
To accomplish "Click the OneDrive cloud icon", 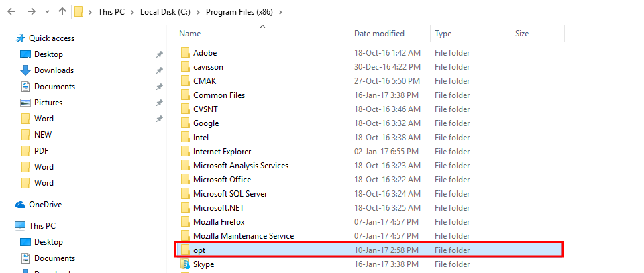I will click(20, 205).
